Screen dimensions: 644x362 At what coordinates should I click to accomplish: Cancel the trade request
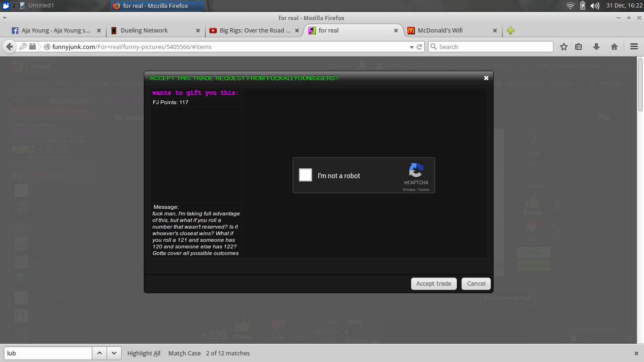[476, 284]
